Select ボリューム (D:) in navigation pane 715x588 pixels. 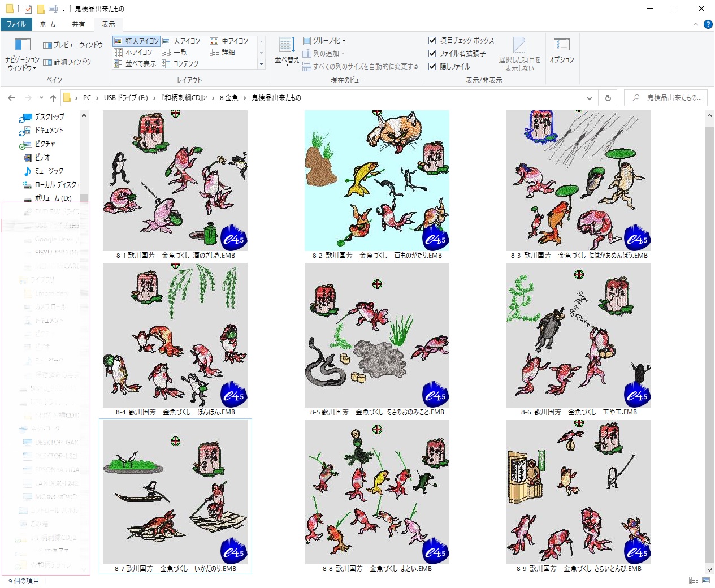click(x=53, y=198)
